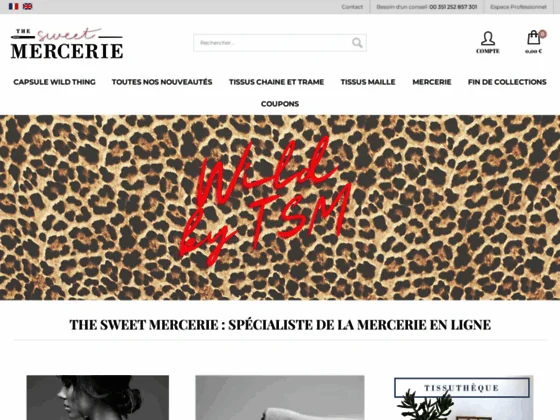Expand the Tissus maille menu
Image resolution: width=560 pixels, height=420 pixels.
point(368,82)
